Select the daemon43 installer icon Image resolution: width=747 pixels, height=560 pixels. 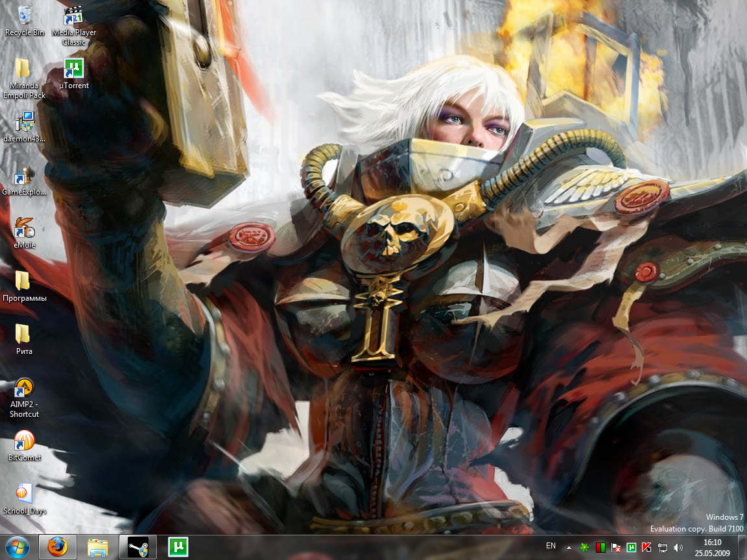tap(24, 127)
